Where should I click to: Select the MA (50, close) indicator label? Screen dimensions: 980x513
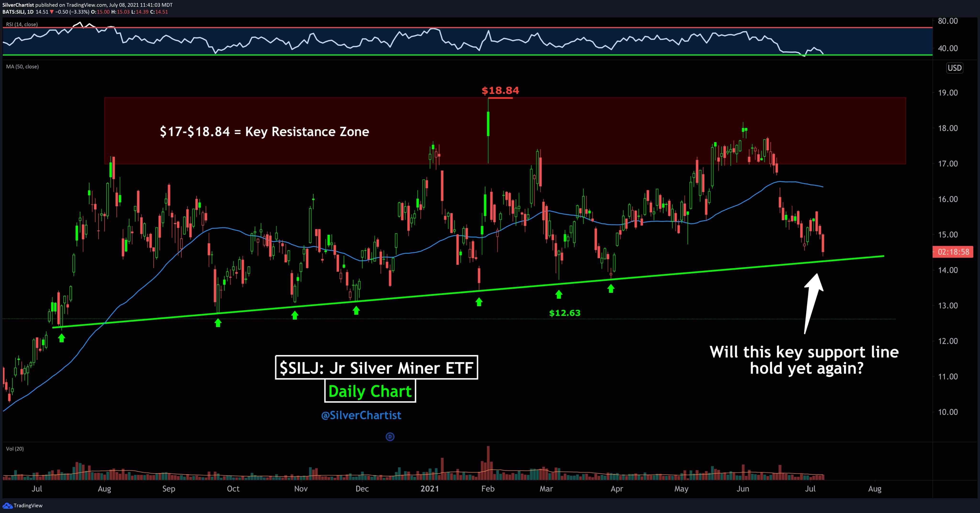coord(22,67)
